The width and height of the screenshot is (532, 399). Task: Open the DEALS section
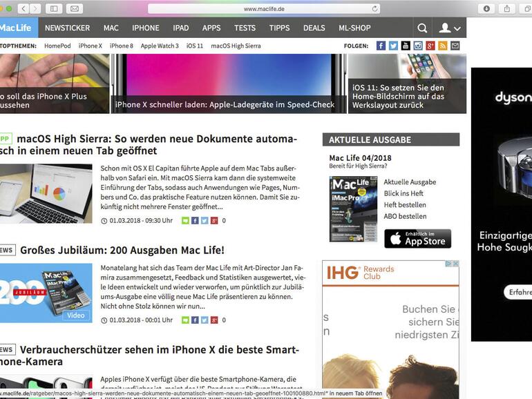coord(314,28)
